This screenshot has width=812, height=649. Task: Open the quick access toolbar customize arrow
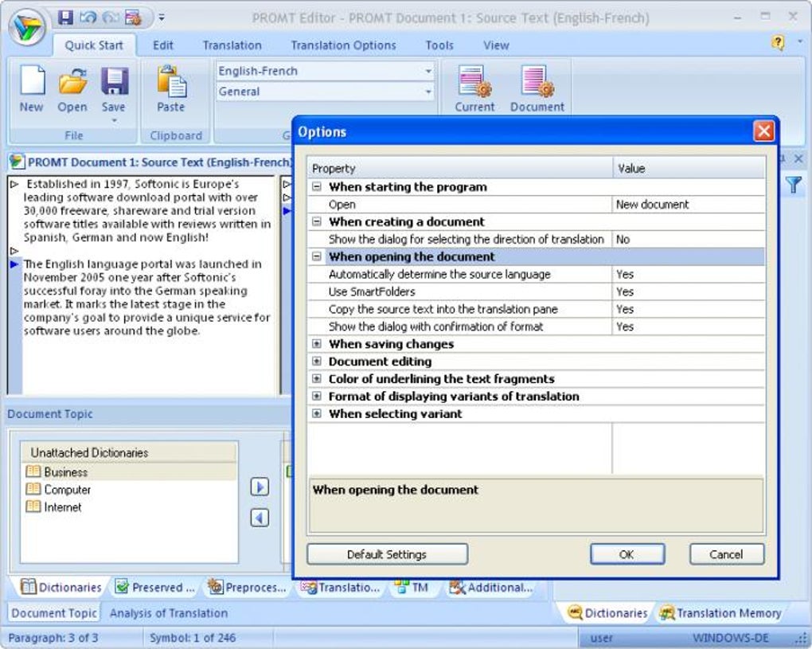[x=162, y=18]
